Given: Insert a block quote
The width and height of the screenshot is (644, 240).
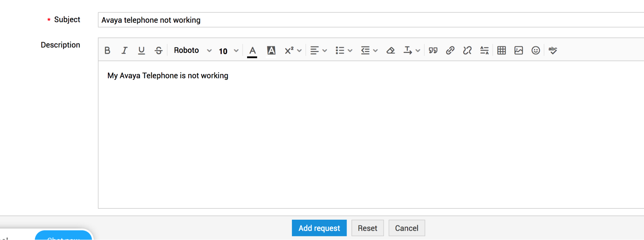Looking at the screenshot, I should tap(433, 50).
